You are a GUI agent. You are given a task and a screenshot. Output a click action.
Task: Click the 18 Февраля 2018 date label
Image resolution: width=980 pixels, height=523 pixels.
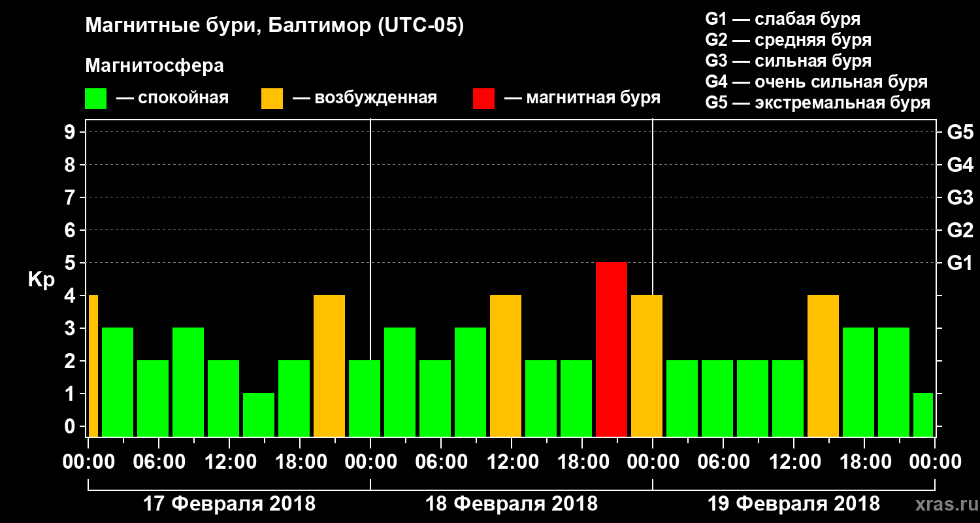[512, 504]
